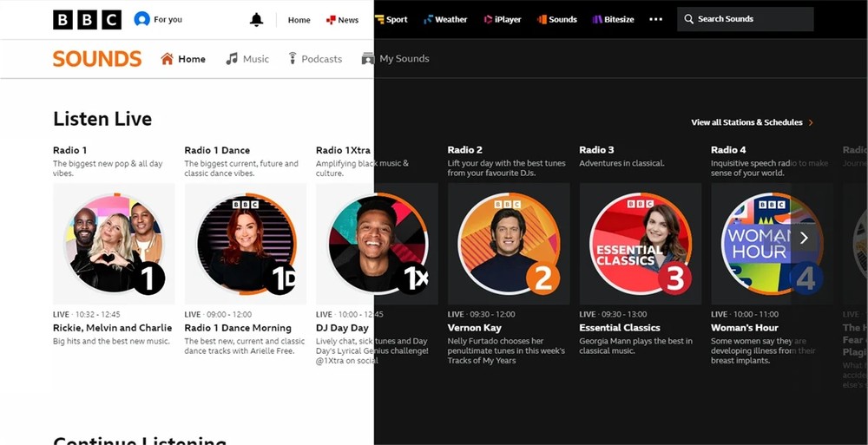Open the Music tab
Viewport: 868px width, 445px height.
tap(247, 59)
